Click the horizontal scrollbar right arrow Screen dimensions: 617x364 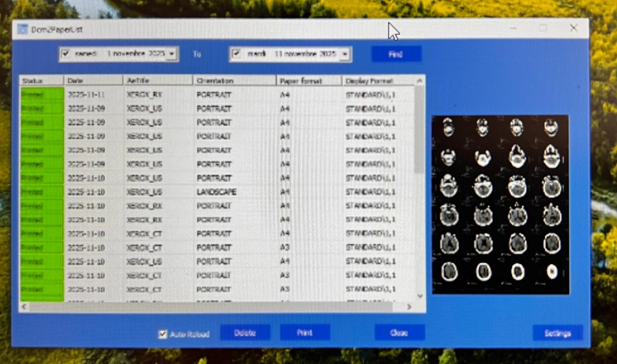tap(409, 307)
